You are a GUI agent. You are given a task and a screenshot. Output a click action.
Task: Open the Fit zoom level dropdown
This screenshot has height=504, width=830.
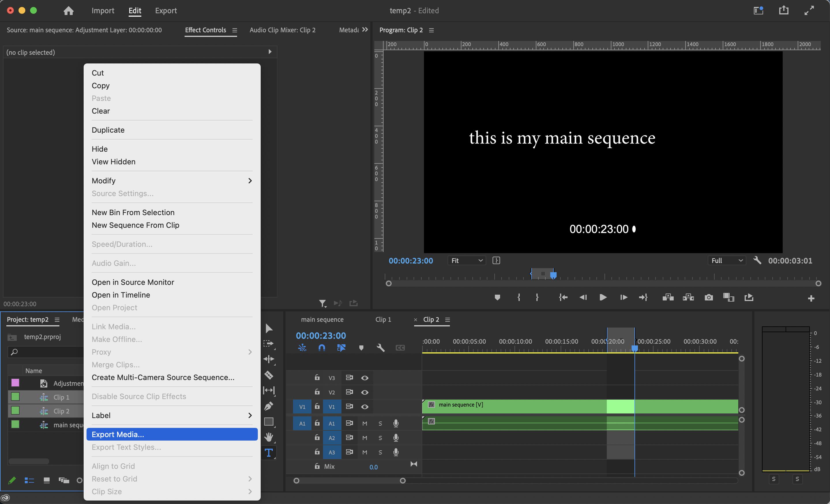(467, 261)
